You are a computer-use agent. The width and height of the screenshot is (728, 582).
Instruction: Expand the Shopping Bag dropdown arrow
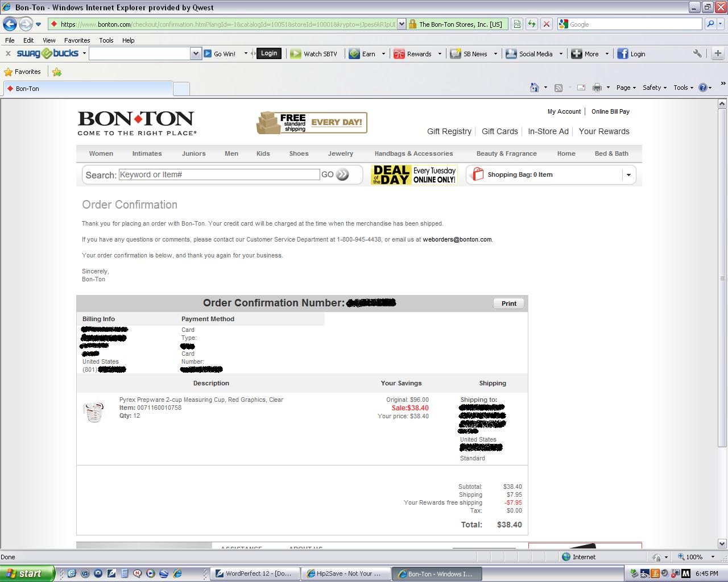[x=628, y=175]
